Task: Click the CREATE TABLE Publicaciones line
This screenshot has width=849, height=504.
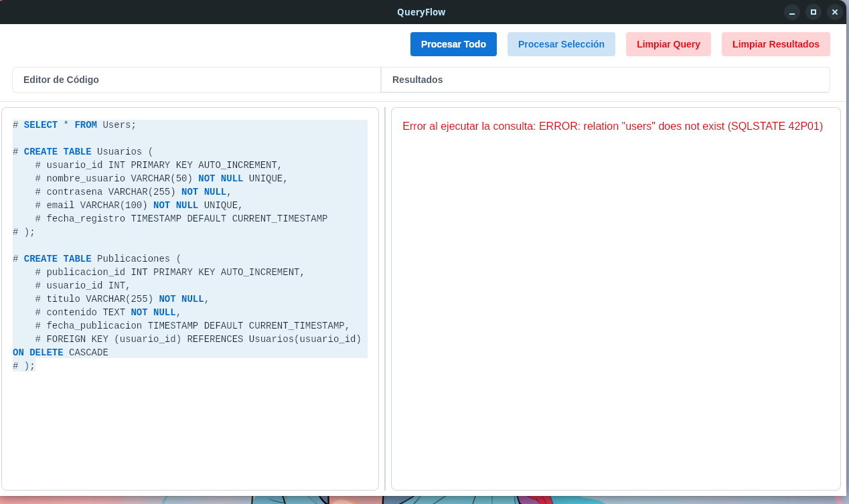Action: click(97, 259)
